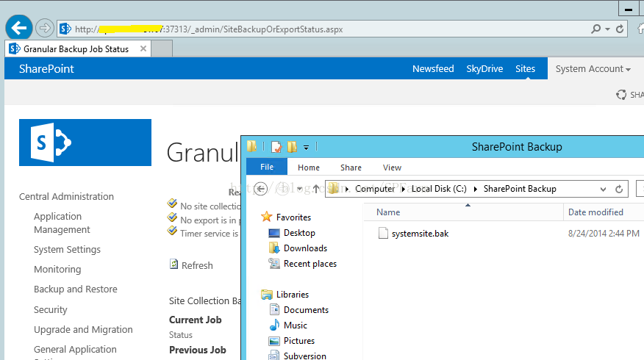This screenshot has width=644, height=360.
Task: Open the Customize Quick Access Toolbar dropdown
Action: click(306, 148)
